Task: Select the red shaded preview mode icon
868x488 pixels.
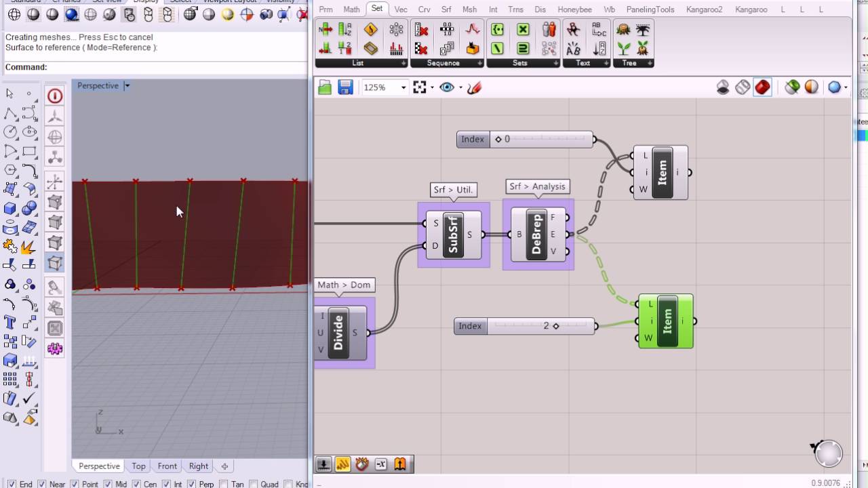Action: point(762,87)
